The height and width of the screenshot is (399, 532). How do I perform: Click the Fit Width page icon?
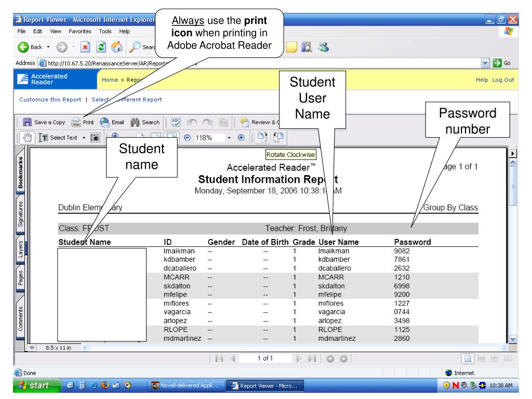(x=171, y=136)
